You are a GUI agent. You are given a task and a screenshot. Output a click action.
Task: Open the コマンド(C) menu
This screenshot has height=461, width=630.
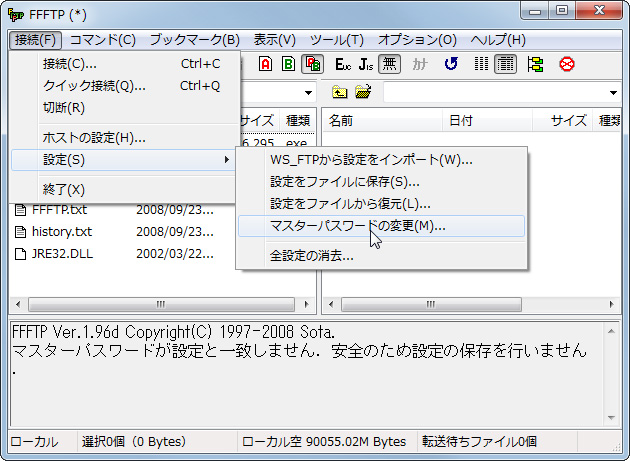point(103,40)
